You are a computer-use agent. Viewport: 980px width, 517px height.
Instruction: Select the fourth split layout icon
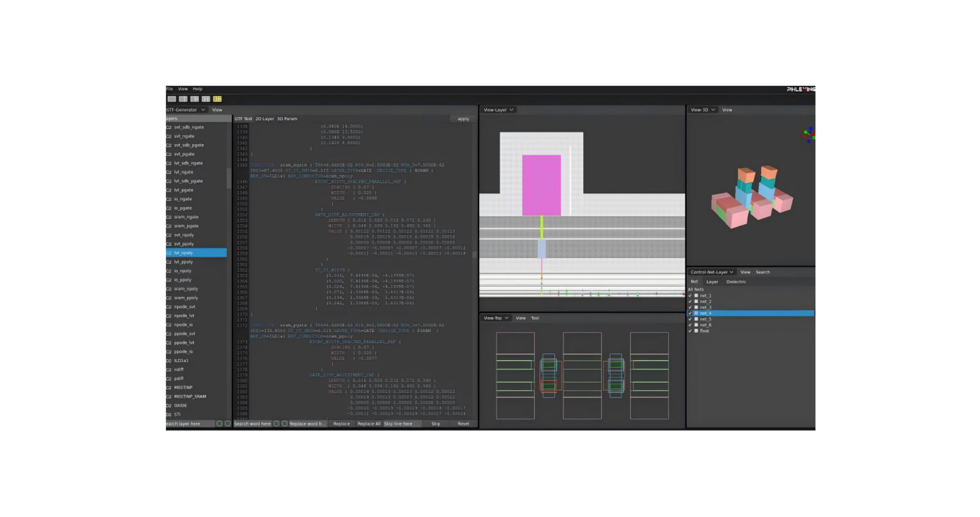pyautogui.click(x=206, y=99)
